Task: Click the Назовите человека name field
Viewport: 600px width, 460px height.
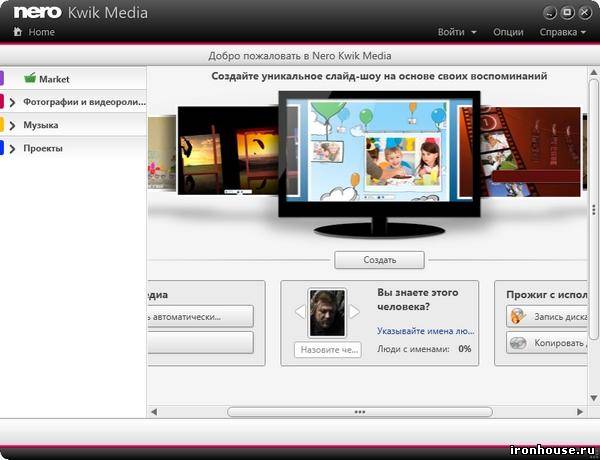Action: (x=328, y=349)
